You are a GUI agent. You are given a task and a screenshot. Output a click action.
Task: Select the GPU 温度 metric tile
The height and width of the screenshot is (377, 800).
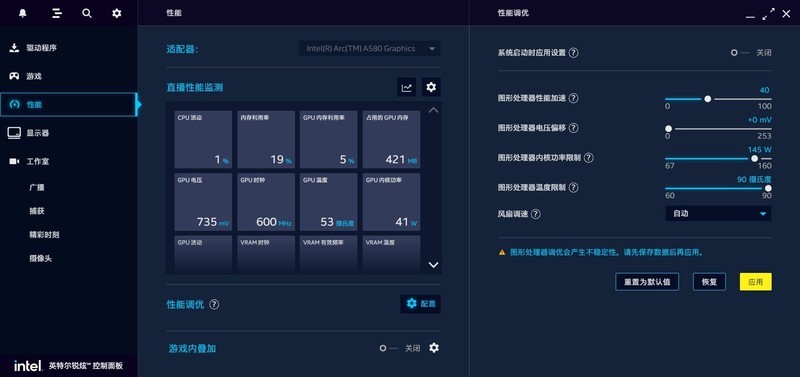click(x=329, y=202)
